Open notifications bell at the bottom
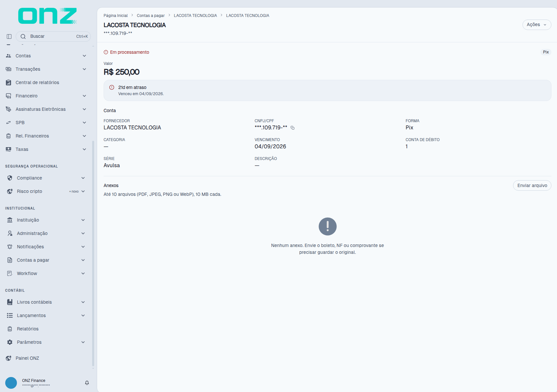The height and width of the screenshot is (392, 557). [87, 383]
